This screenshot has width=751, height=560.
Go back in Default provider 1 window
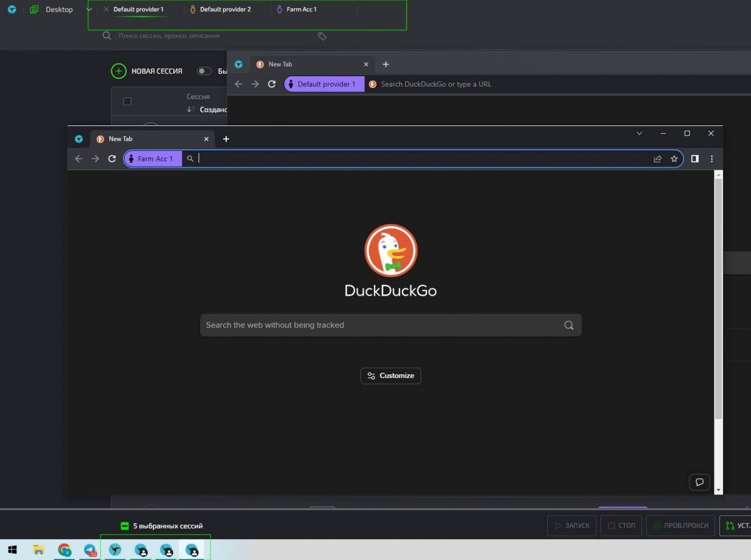tap(238, 84)
